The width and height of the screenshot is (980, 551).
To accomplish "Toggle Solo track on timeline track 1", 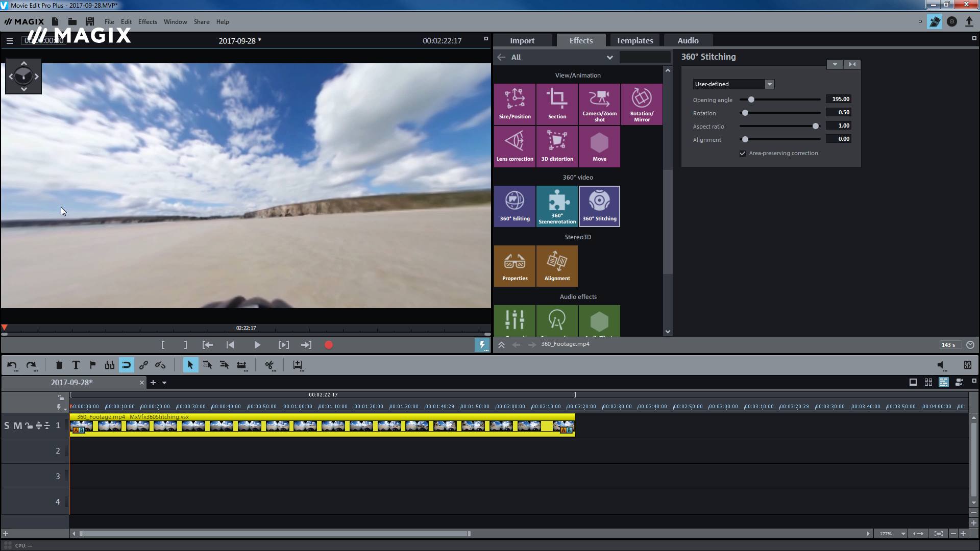I will pos(6,425).
